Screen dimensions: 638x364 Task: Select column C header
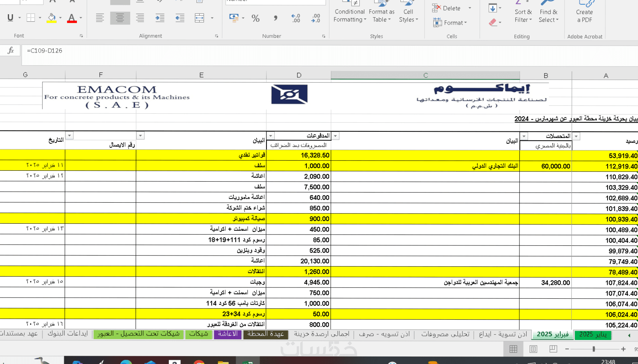click(425, 75)
